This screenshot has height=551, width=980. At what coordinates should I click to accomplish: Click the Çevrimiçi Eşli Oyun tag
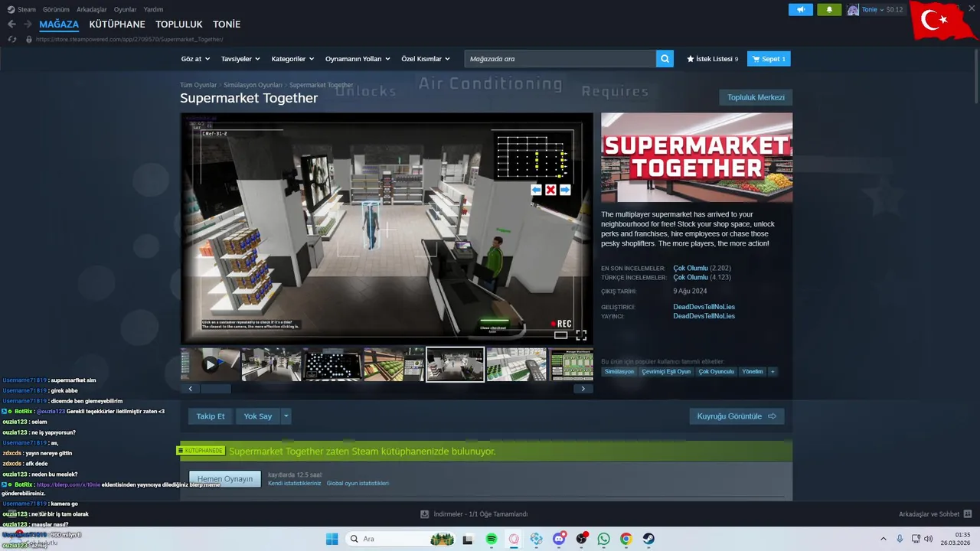pyautogui.click(x=666, y=371)
